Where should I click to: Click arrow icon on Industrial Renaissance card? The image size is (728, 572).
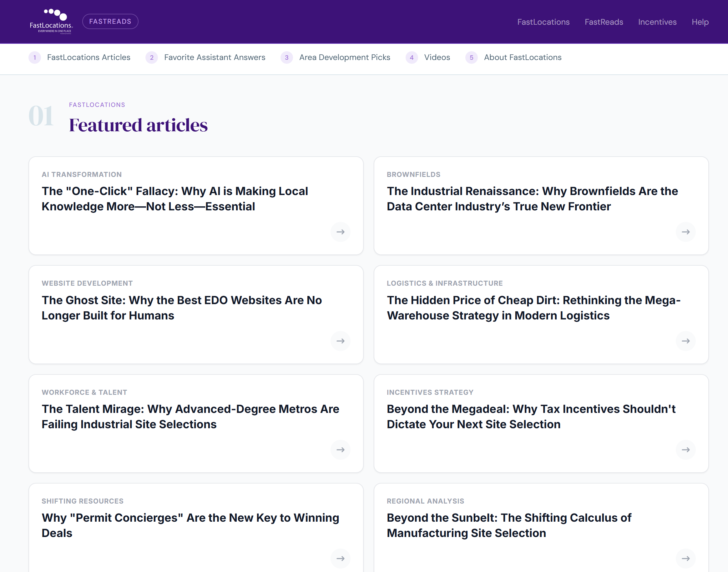tap(685, 232)
